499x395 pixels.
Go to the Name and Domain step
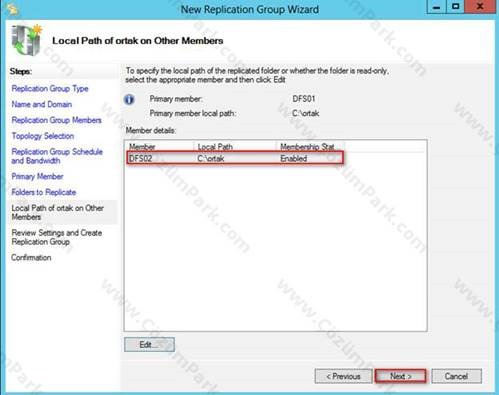pos(42,104)
